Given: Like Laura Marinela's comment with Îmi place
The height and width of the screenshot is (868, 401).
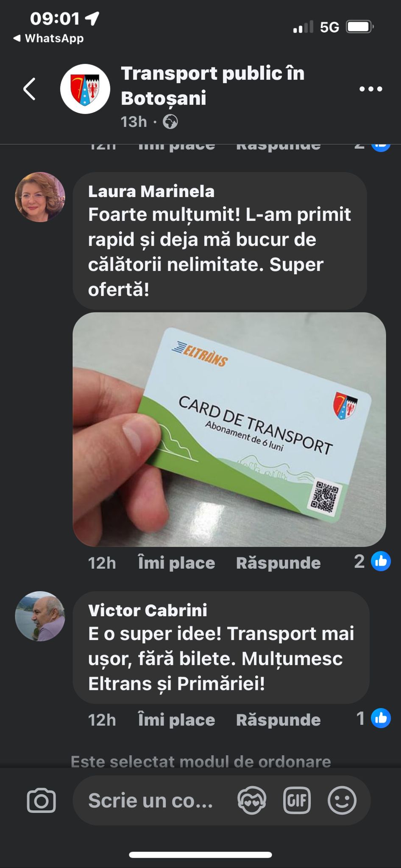Looking at the screenshot, I should coord(176,563).
